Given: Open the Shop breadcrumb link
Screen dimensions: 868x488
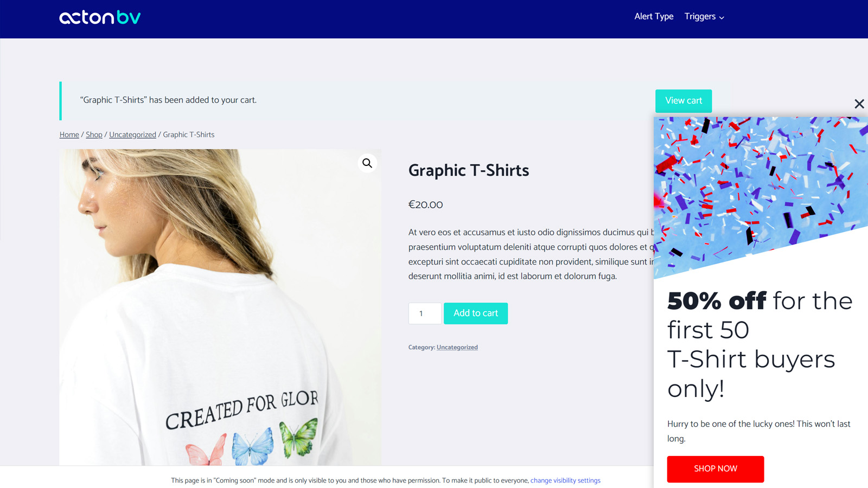Looking at the screenshot, I should pos(94,134).
